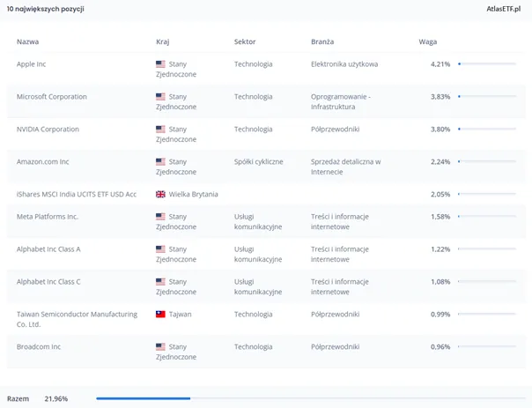Click the 0,96% weight value
Image resolution: width=532 pixels, height=408 pixels.
(440, 347)
